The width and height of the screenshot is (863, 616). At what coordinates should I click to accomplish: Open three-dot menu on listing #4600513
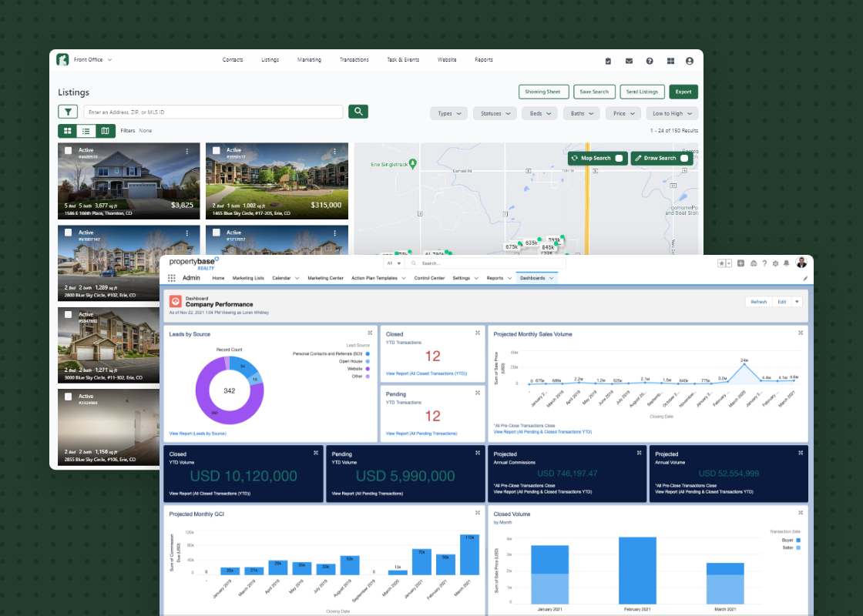click(x=187, y=151)
